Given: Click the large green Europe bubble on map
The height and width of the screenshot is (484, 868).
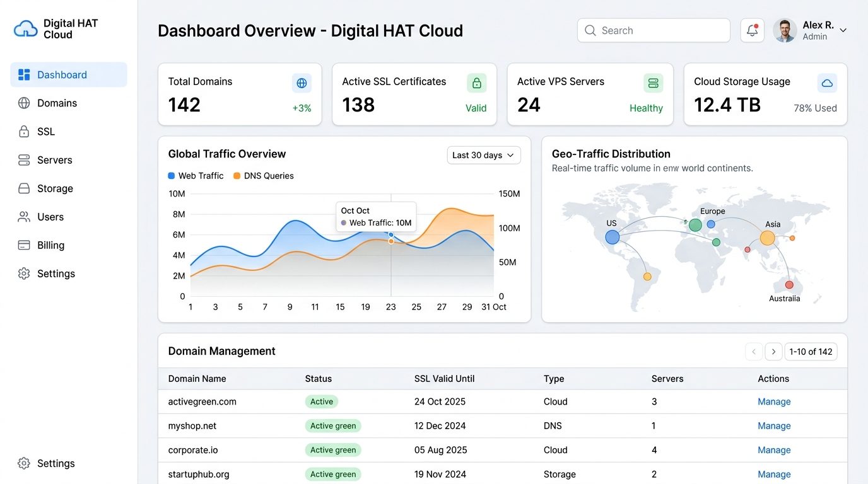Looking at the screenshot, I should pyautogui.click(x=695, y=225).
